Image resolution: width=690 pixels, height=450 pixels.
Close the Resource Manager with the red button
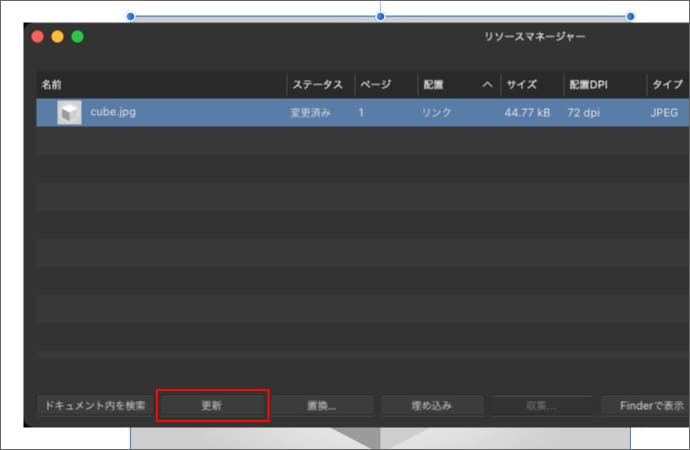37,37
